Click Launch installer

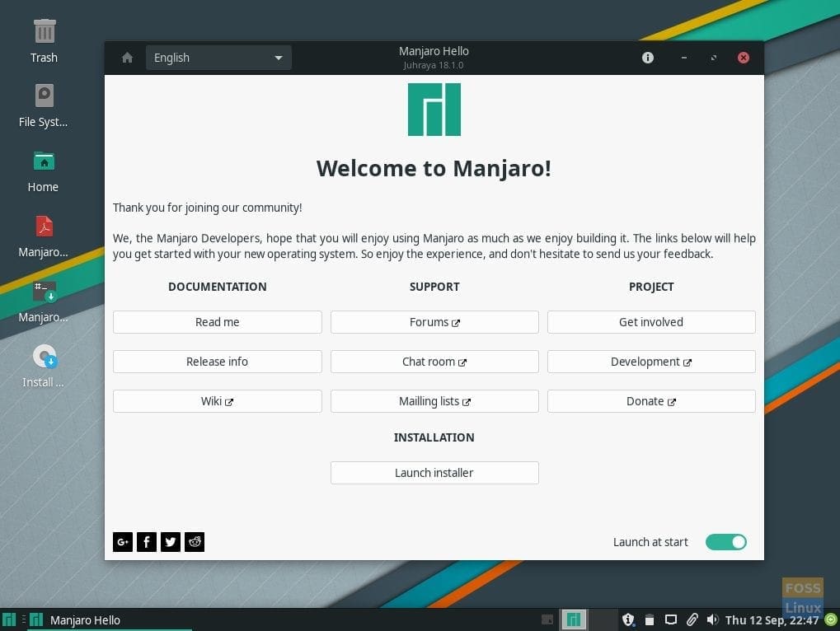(x=434, y=473)
